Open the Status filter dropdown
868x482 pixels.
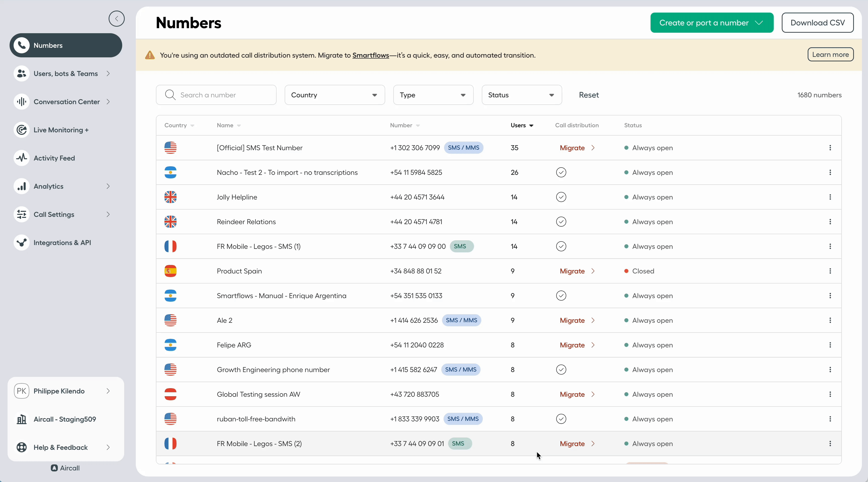tap(522, 95)
